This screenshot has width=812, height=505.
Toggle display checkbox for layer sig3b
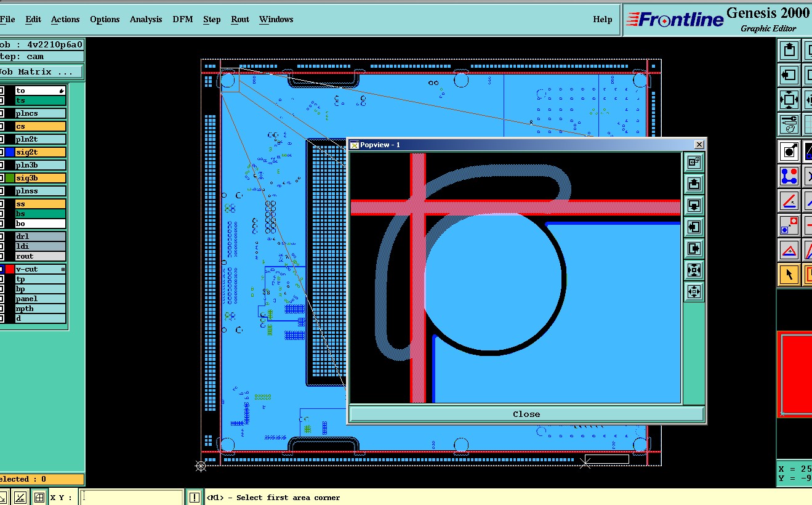point(2,178)
